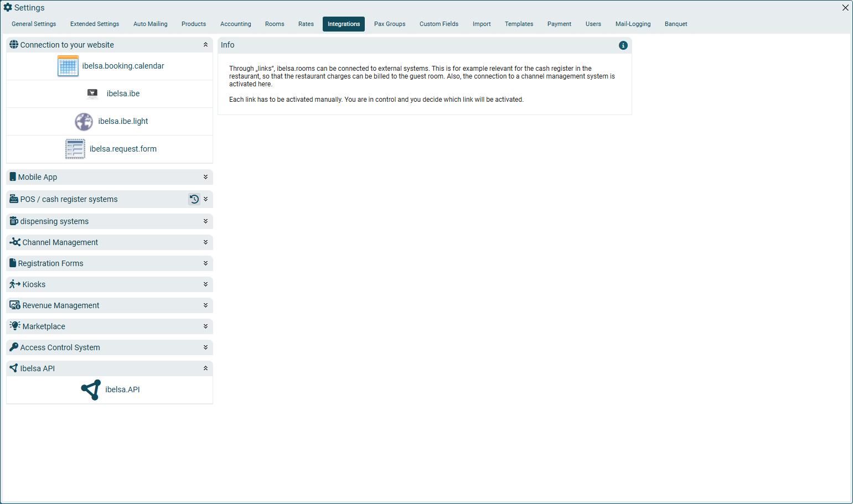Click the info icon in Info panel
Viewport: 853px width, 504px height.
(x=623, y=45)
